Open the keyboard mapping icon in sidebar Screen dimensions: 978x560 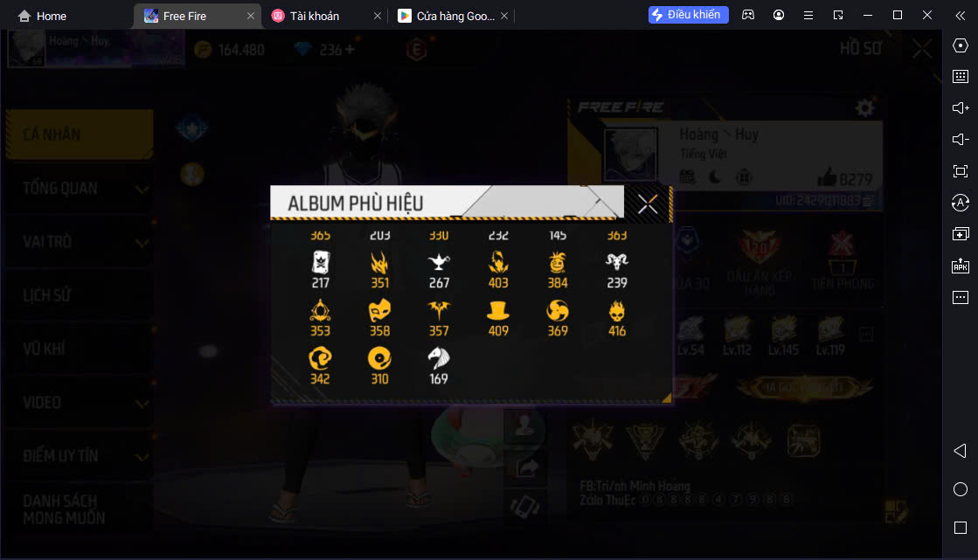point(961,77)
